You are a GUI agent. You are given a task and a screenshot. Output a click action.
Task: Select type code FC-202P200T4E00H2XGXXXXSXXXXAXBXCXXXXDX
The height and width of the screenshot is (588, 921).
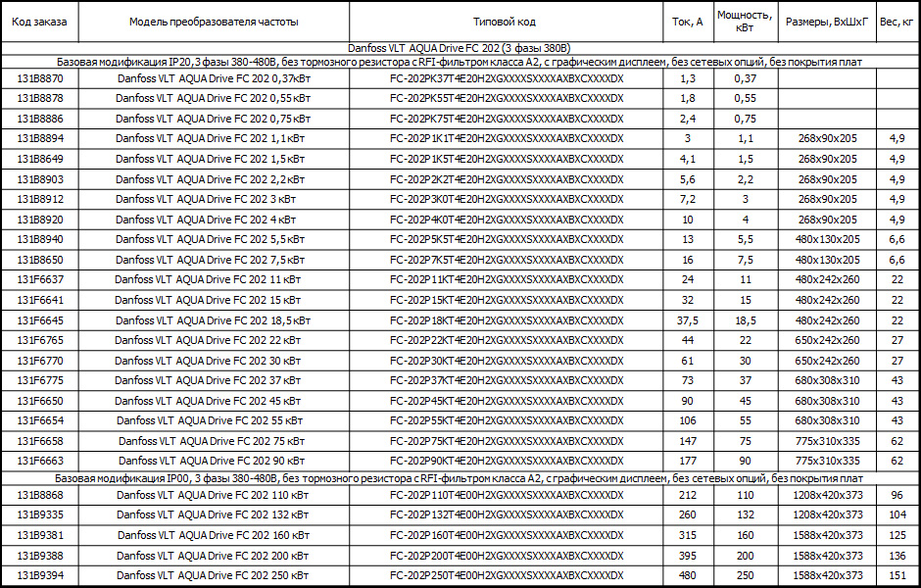[507, 556]
